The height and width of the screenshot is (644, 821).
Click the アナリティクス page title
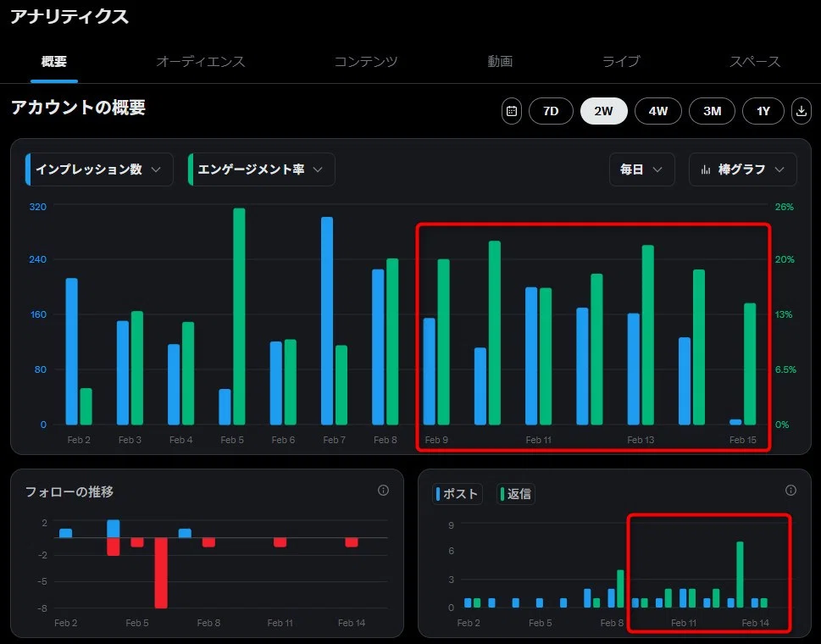[x=69, y=17]
